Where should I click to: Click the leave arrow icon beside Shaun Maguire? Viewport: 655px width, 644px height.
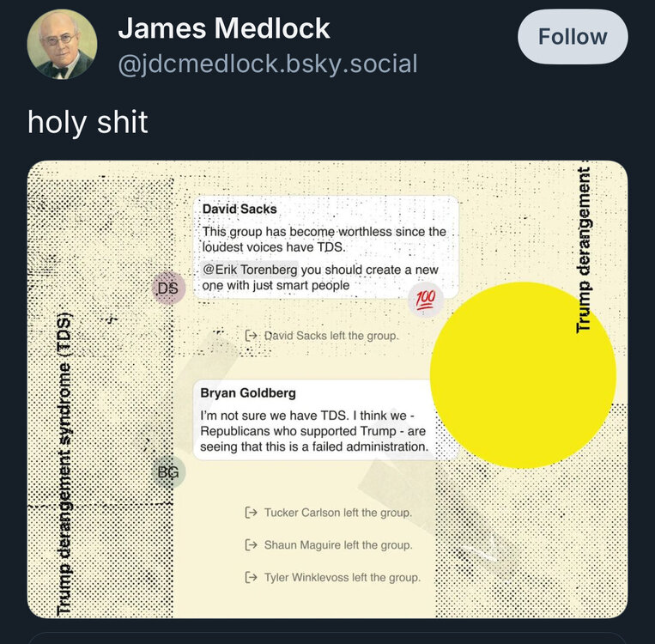[x=251, y=545]
